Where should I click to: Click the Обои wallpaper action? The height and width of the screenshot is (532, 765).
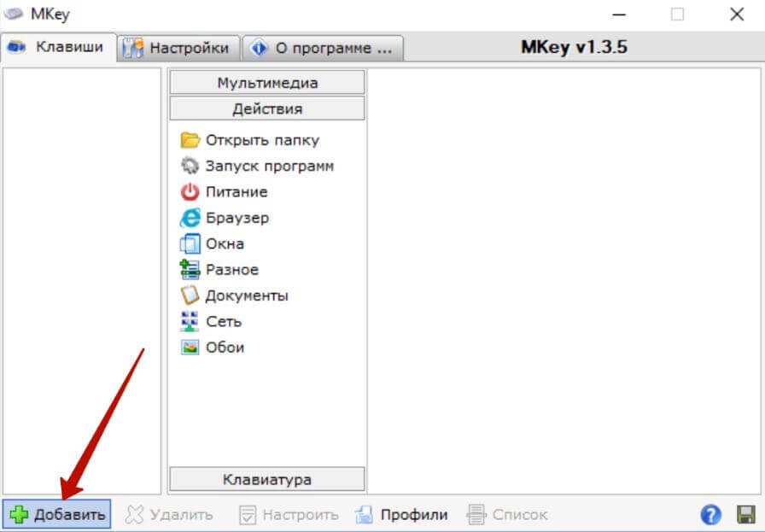coord(227,347)
